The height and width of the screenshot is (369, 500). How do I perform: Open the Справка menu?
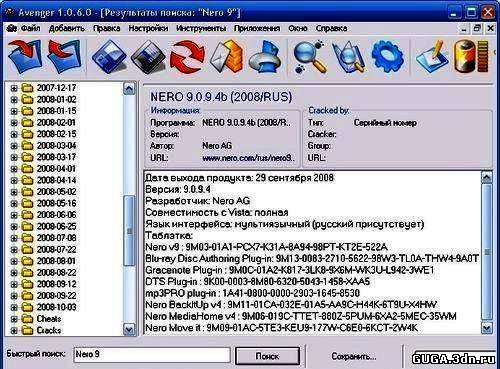[x=331, y=28]
